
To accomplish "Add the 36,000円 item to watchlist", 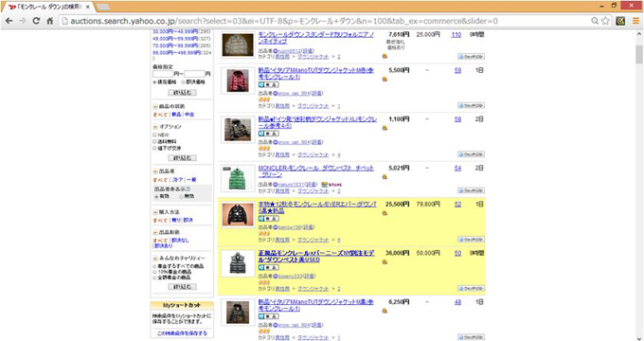I will click(x=471, y=288).
